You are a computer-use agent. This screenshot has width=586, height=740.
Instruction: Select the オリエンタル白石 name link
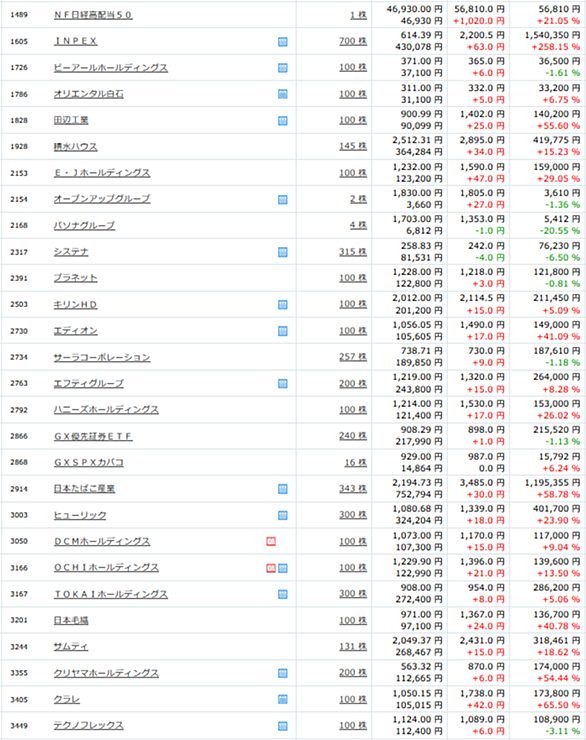click(x=88, y=94)
